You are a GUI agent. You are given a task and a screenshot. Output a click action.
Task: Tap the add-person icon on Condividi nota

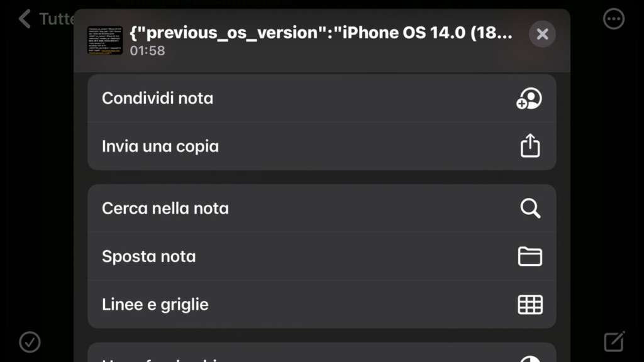point(529,99)
